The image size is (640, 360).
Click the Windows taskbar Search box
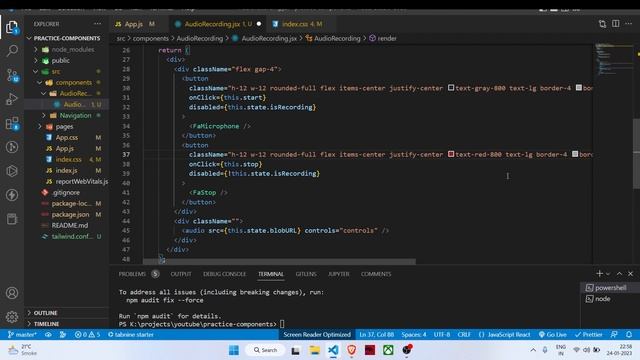265,350
